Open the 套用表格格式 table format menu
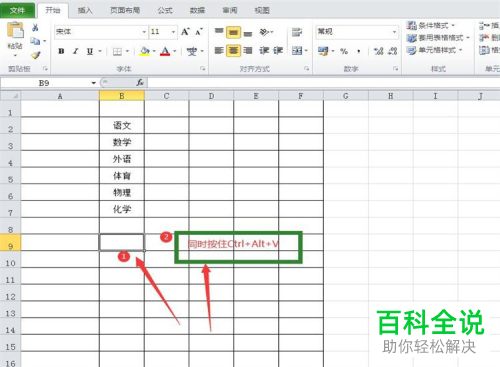The height and width of the screenshot is (367, 500). [x=438, y=38]
